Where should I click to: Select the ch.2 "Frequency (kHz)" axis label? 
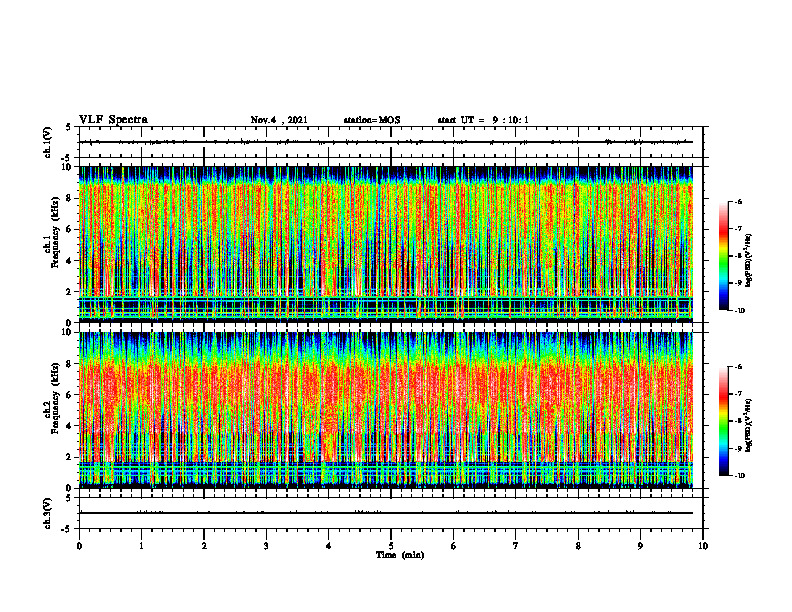point(55,398)
